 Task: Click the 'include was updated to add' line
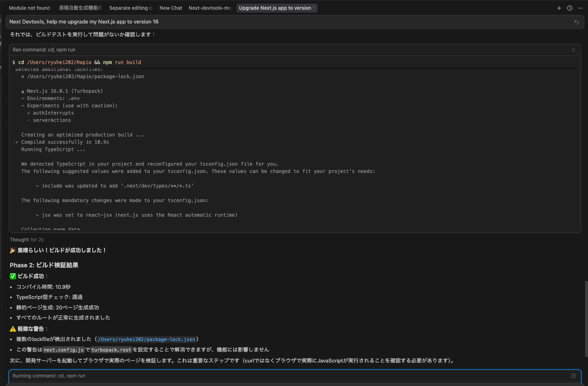point(115,186)
